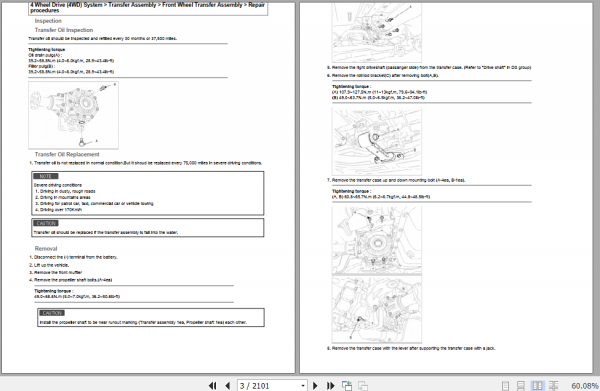Image resolution: width=600 pixels, height=391 pixels.
Task: Click the CAUTION label about propeller shaft
Action: tap(52, 313)
